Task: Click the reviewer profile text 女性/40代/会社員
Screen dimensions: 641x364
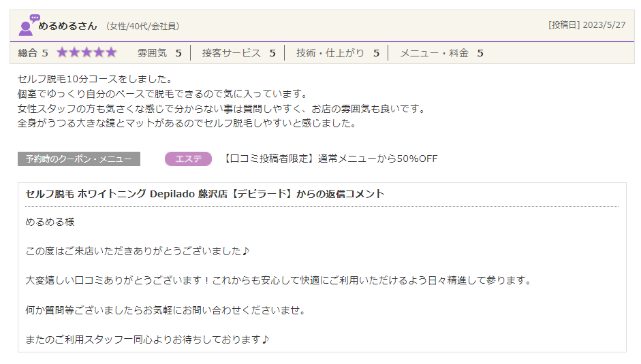Action: pyautogui.click(x=142, y=27)
